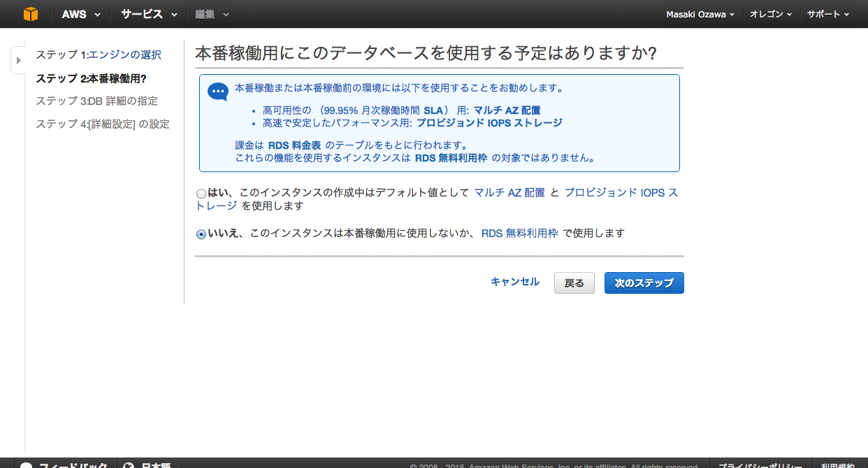The width and height of the screenshot is (868, 468).
Task: Open RDS 無料利用枠 link in いいえ option
Action: (x=519, y=233)
